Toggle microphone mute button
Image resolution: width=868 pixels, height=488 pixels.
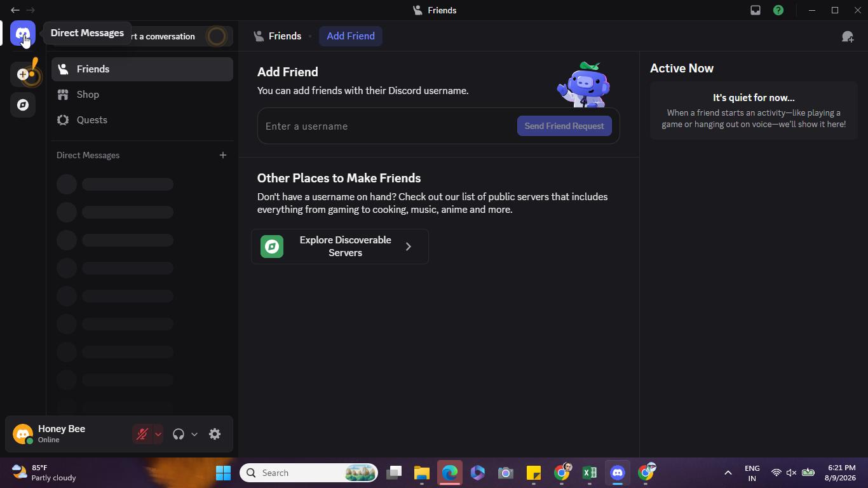[x=142, y=434]
